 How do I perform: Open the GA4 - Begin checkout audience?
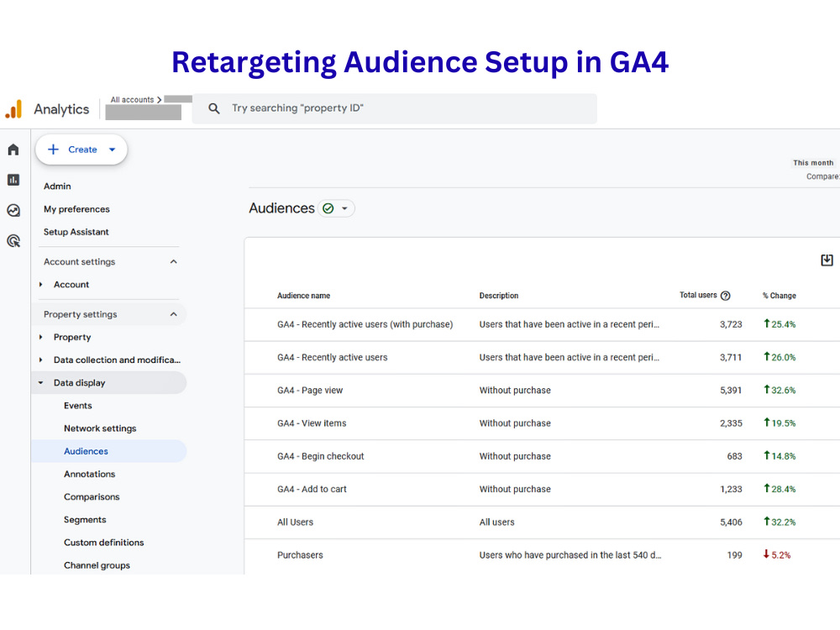320,456
